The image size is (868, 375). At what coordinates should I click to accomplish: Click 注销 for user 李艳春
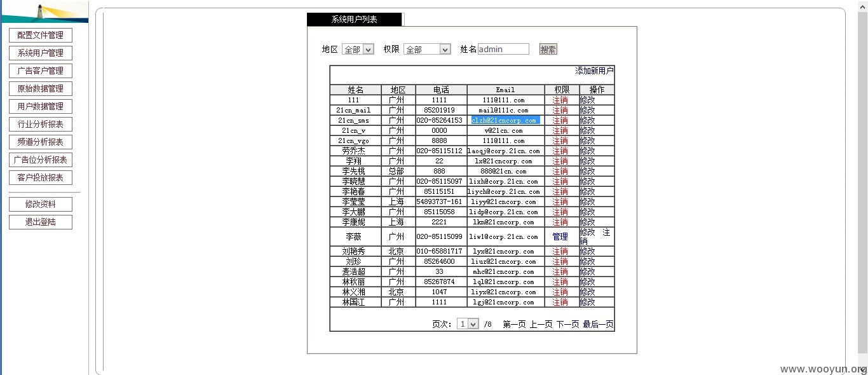tap(560, 191)
